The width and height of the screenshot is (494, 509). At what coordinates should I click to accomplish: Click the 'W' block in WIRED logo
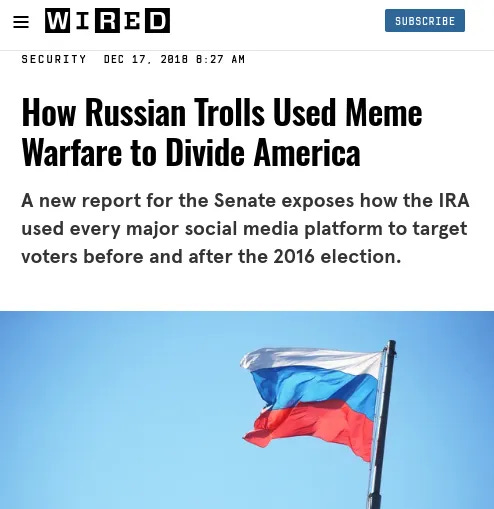[57, 21]
